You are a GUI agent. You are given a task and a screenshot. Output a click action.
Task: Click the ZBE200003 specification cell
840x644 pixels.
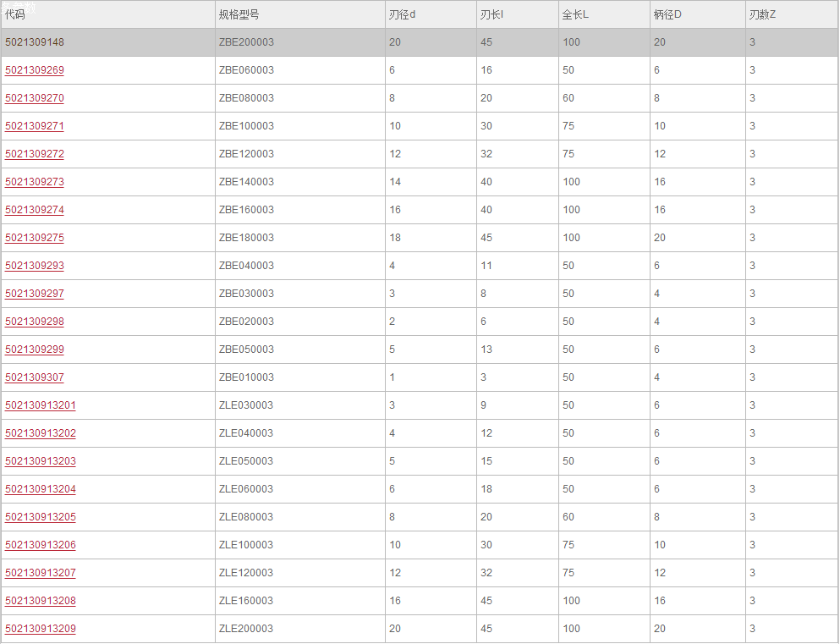(246, 42)
